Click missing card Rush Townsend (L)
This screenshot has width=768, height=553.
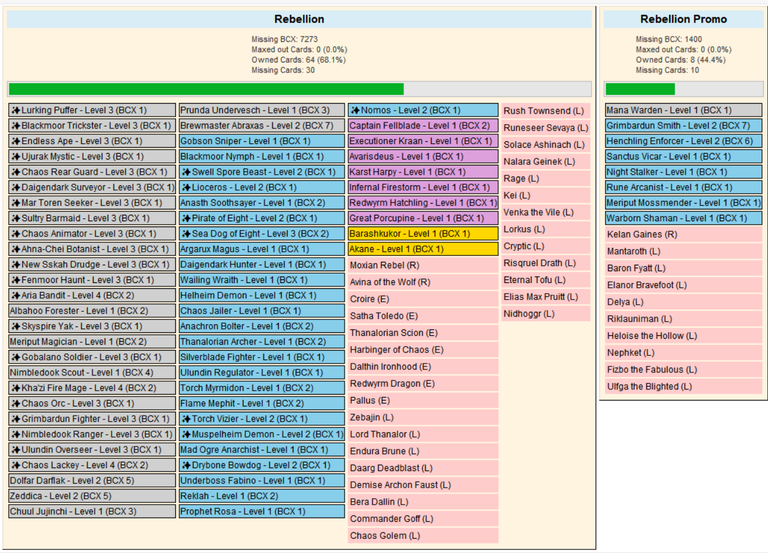tap(546, 111)
